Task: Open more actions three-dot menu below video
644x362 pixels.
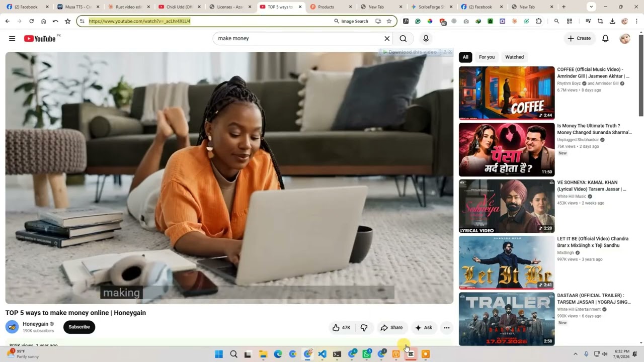Action: pos(446,328)
